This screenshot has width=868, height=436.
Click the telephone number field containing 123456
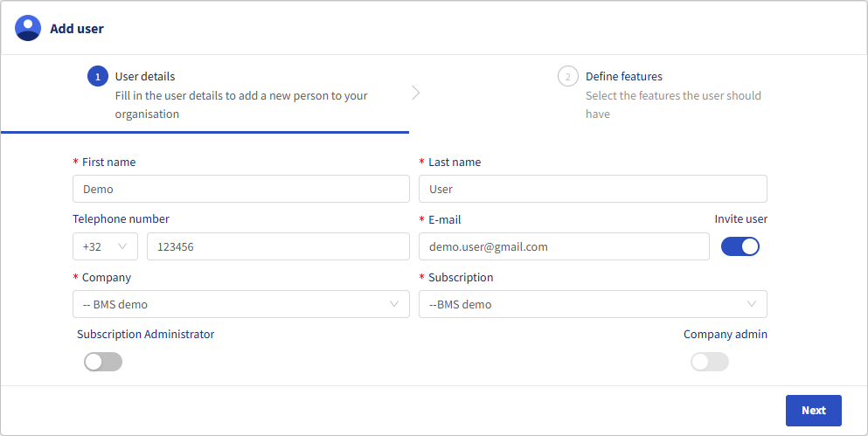(x=277, y=246)
